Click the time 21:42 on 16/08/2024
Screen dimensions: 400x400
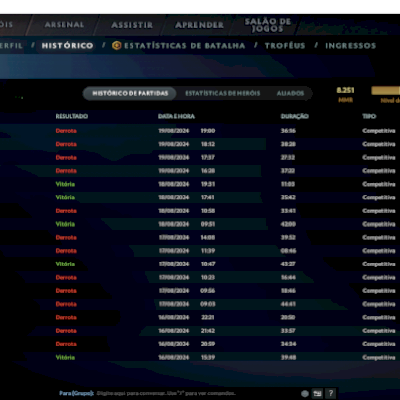pyautogui.click(x=208, y=331)
